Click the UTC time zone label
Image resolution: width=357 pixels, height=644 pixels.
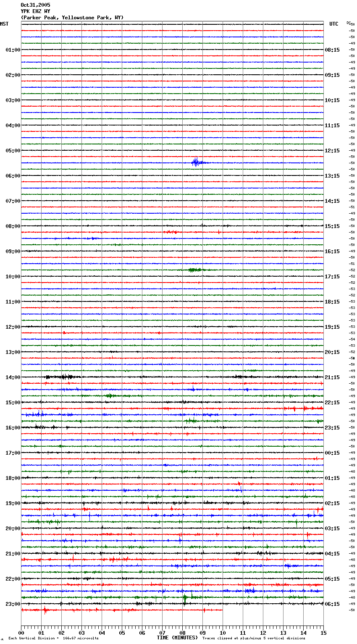point(334,24)
